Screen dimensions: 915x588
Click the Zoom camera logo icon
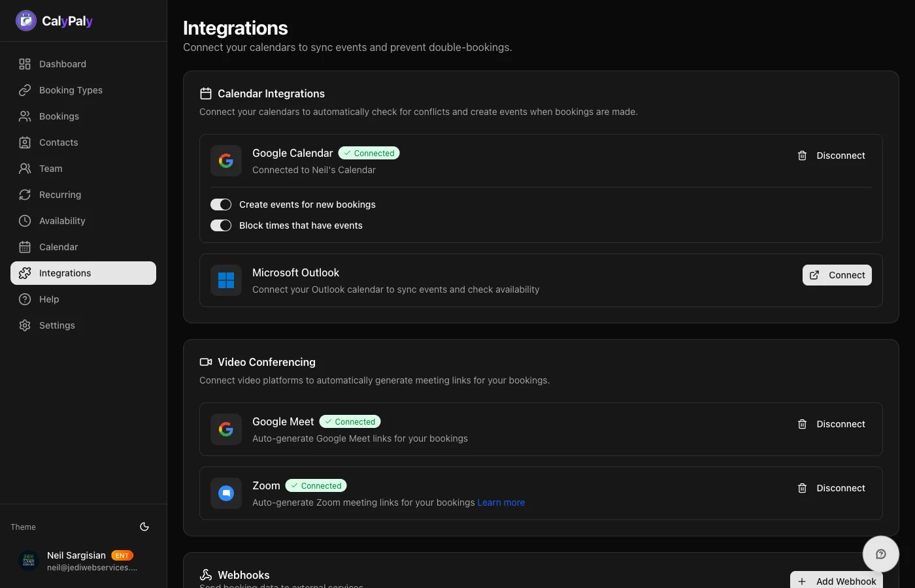coord(225,493)
